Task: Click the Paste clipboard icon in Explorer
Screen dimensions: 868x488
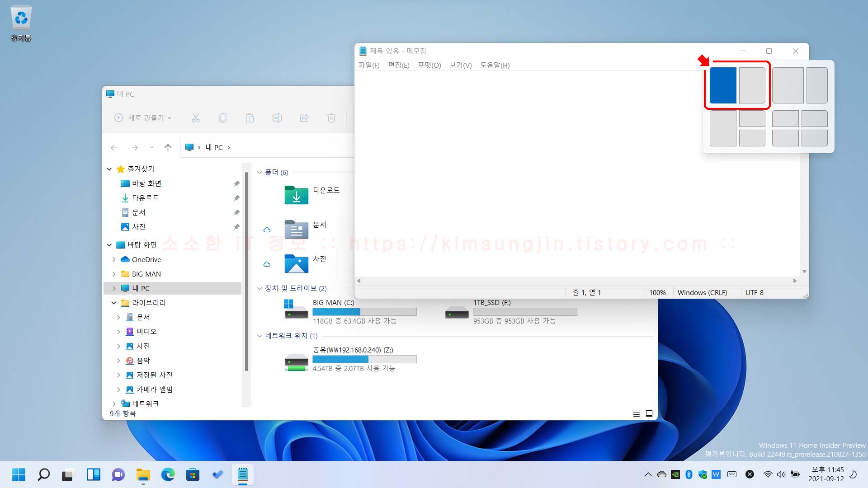Action: click(250, 118)
